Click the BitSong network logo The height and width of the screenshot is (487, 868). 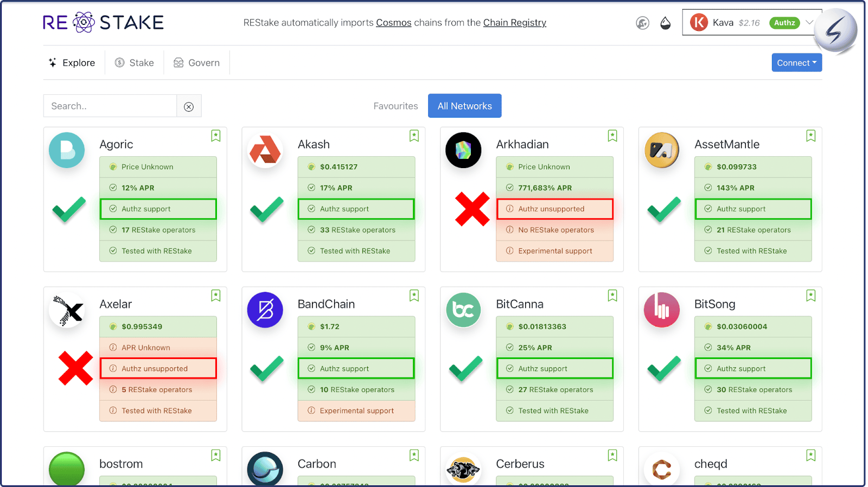pos(662,310)
